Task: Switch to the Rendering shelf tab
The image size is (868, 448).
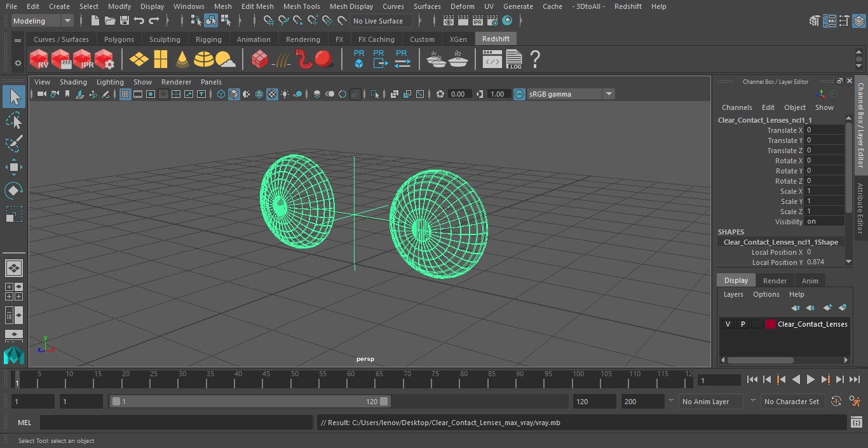Action: [x=302, y=39]
